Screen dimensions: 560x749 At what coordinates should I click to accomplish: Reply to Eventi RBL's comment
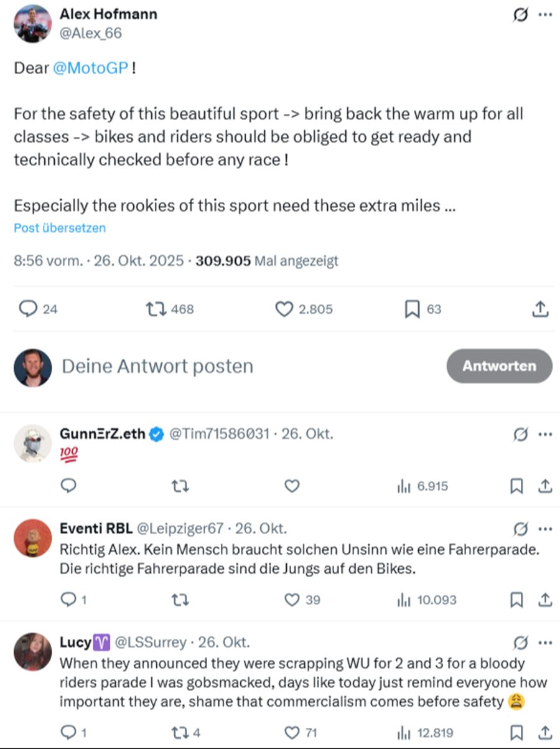coord(68,600)
